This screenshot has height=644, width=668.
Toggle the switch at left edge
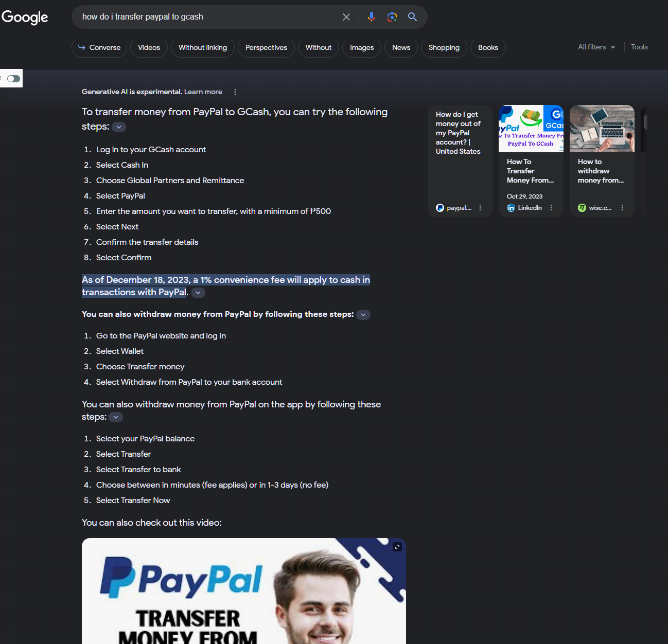tap(13, 79)
